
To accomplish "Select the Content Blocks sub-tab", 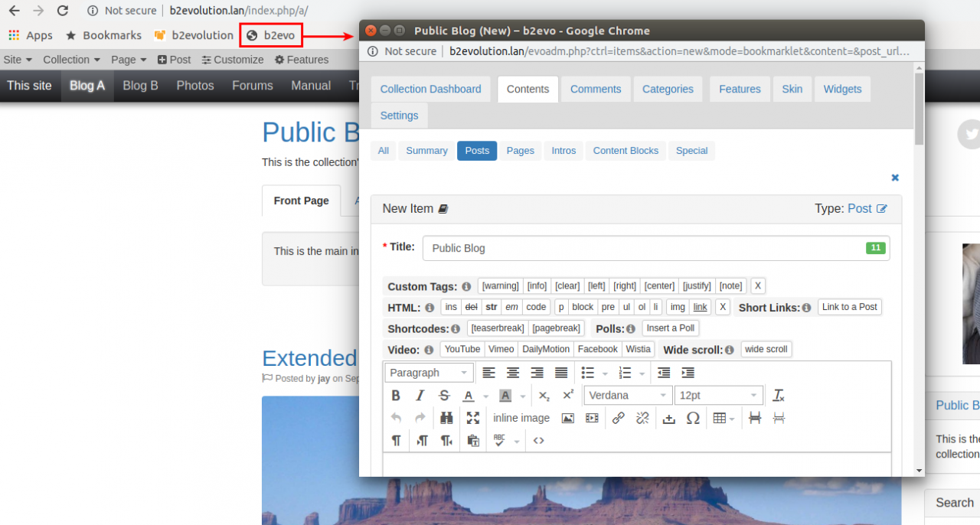I will (626, 151).
